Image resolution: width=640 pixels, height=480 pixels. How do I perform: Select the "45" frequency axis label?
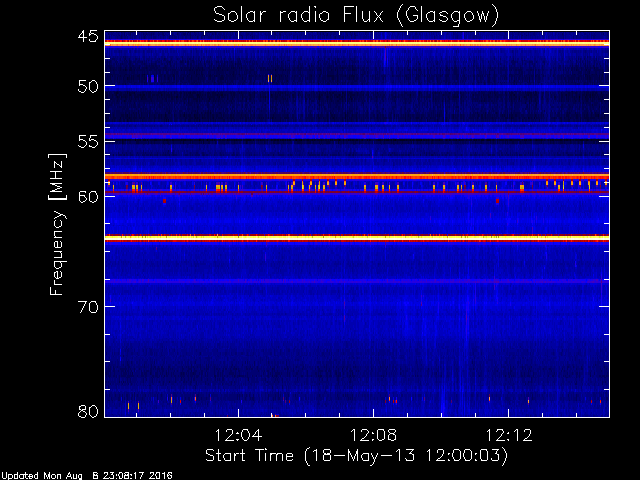point(88,36)
